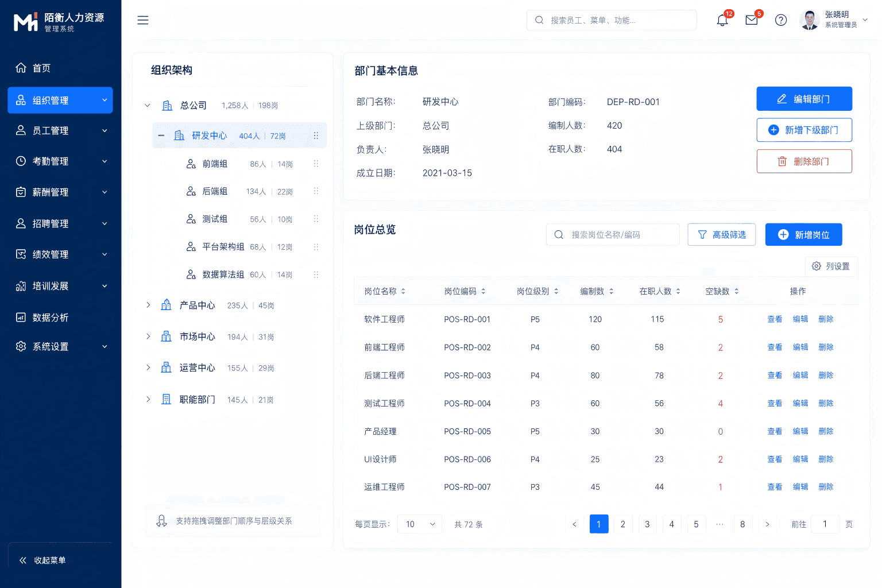882x588 pixels.
Task: Open 员工管理 sidebar menu
Action: click(x=60, y=130)
